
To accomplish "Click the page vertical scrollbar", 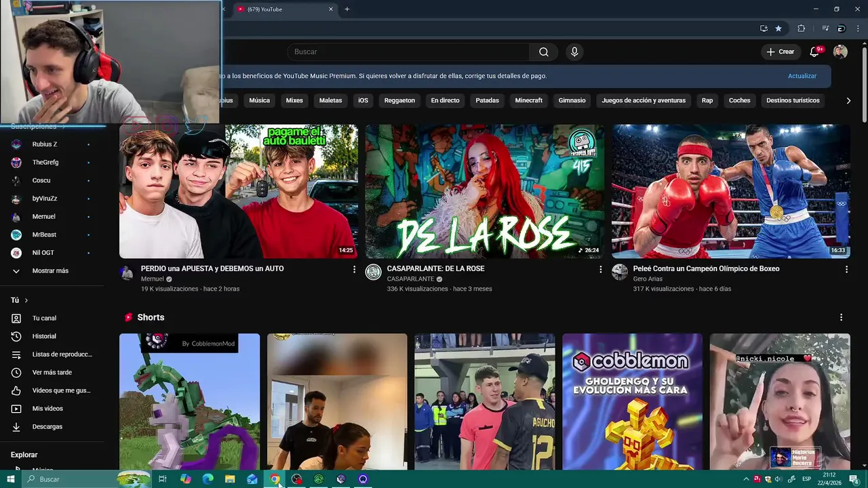I will (x=864, y=85).
